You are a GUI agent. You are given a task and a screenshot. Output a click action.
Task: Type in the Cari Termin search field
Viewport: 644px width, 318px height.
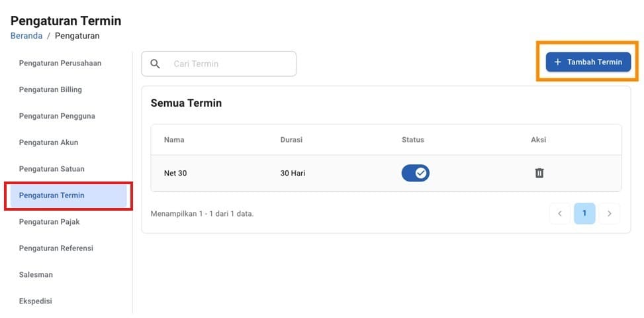[228, 64]
